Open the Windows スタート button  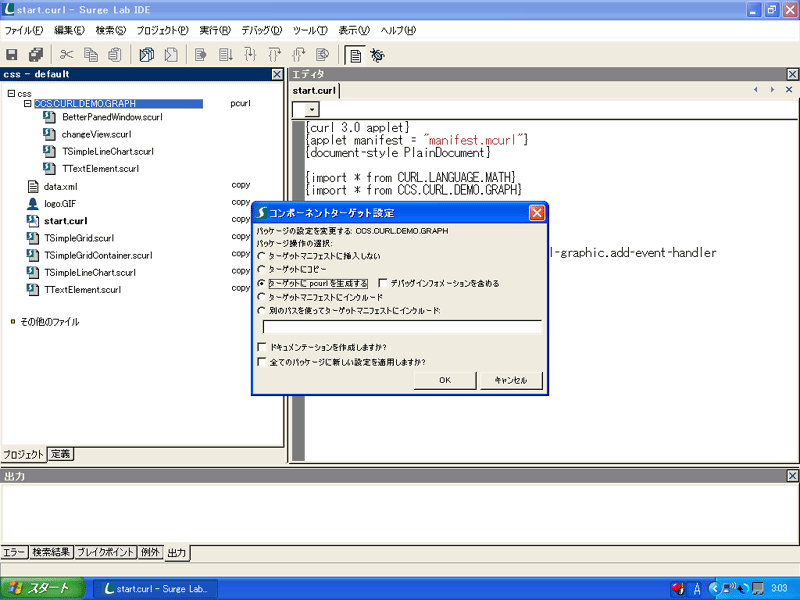[x=37, y=589]
